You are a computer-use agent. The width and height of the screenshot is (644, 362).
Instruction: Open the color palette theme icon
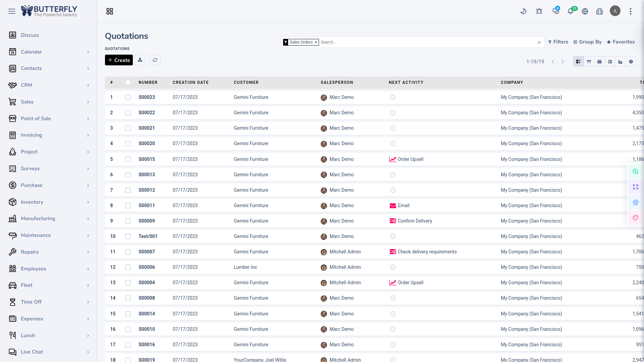pos(635,218)
